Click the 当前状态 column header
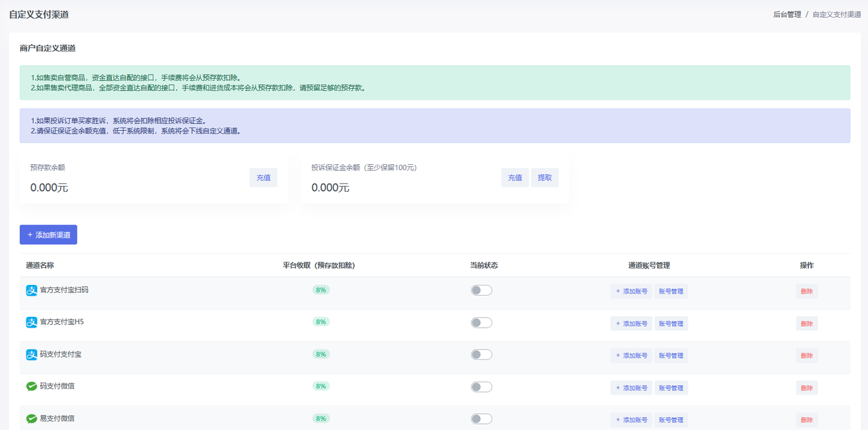868x430 pixels. 484,265
